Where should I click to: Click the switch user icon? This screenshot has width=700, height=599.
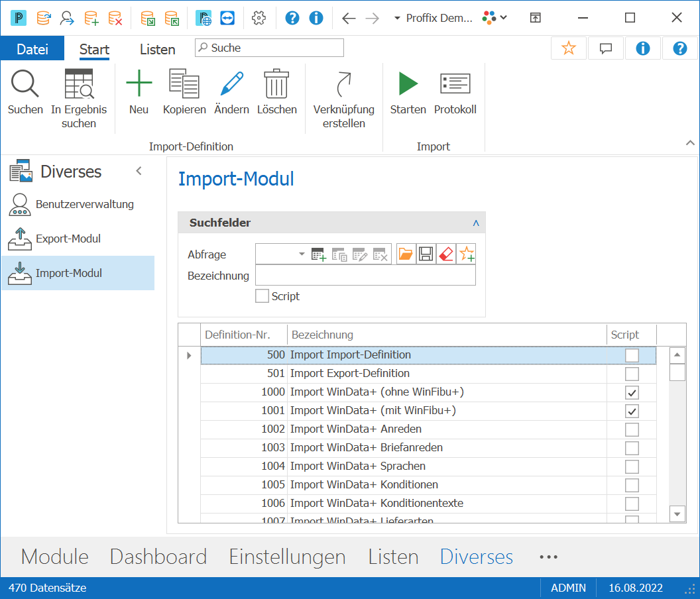pyautogui.click(x=67, y=18)
